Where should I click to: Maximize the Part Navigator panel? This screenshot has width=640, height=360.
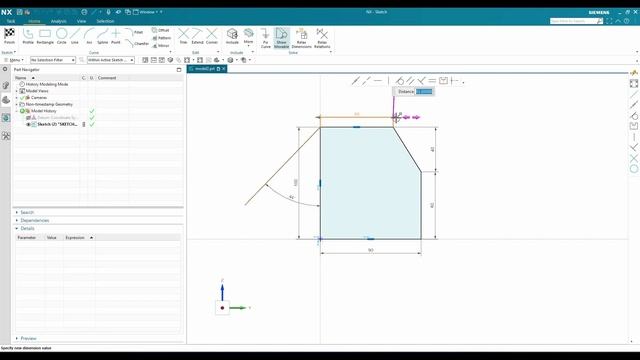click(179, 70)
